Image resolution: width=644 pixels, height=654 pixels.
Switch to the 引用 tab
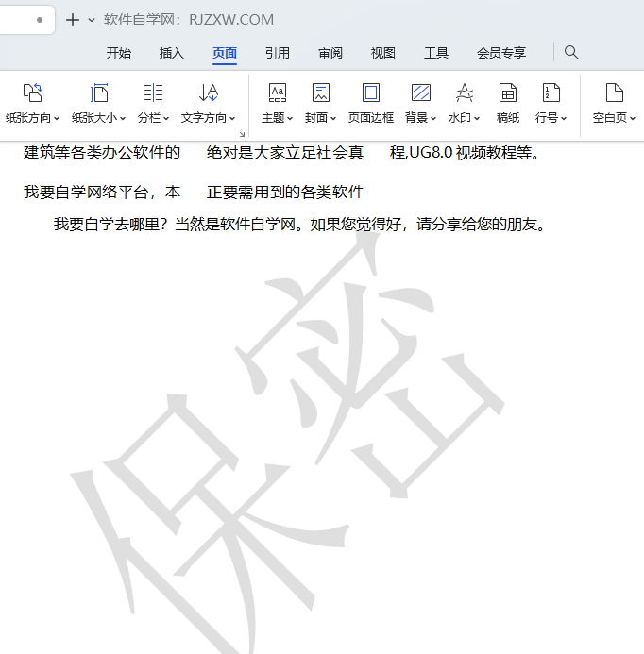pyautogui.click(x=278, y=53)
